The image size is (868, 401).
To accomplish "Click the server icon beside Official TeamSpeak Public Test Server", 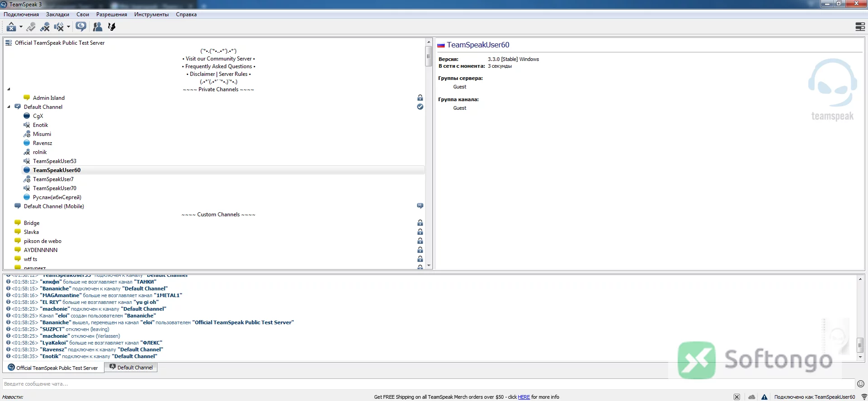I will (x=9, y=43).
